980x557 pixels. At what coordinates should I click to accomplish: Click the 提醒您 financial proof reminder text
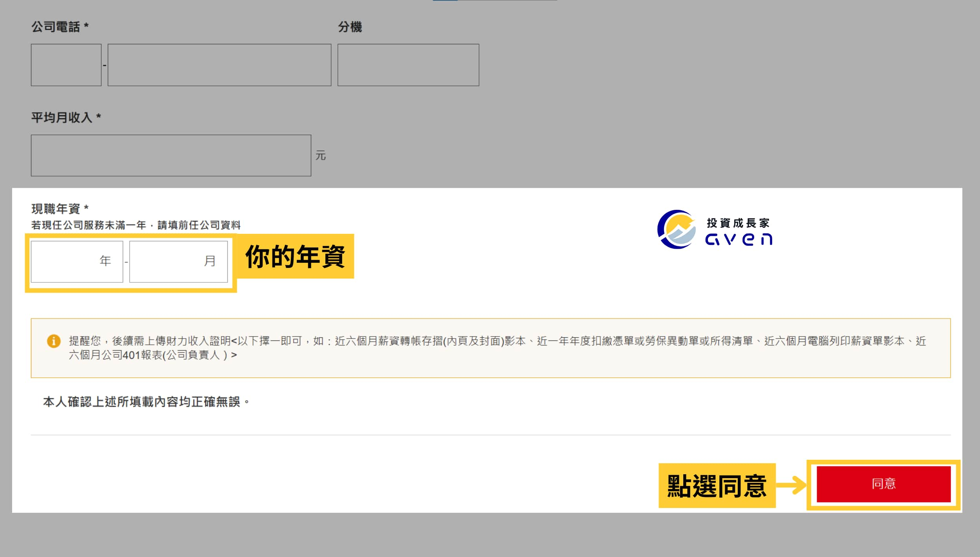(x=497, y=348)
